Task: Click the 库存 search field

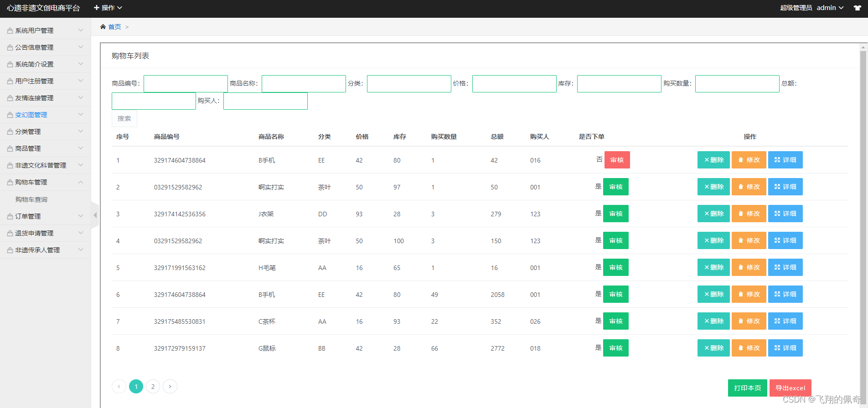Action: coord(619,84)
